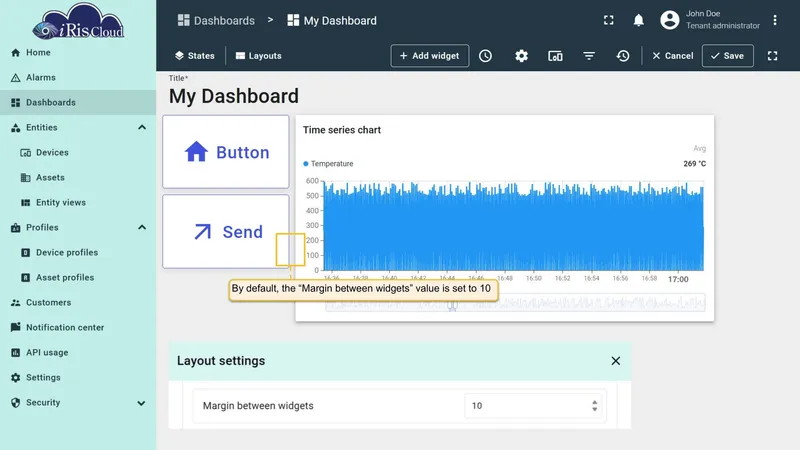The width and height of the screenshot is (800, 450).
Task: Click the Time series chart title
Action: click(x=342, y=130)
